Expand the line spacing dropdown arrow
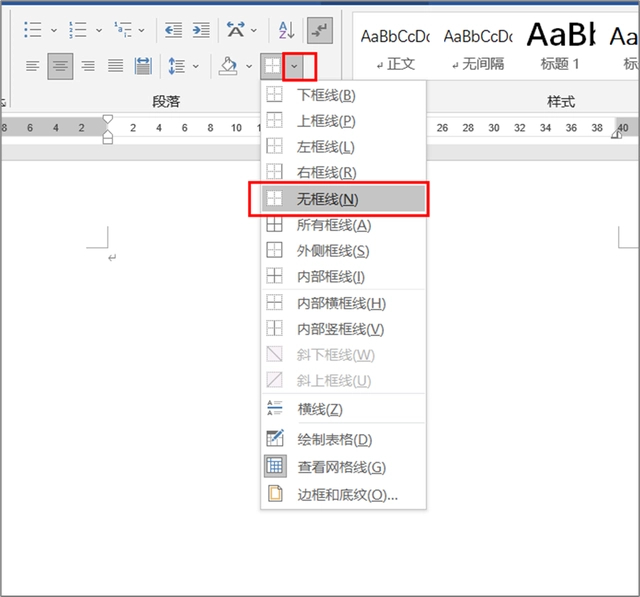This screenshot has height=597, width=640. point(196,66)
